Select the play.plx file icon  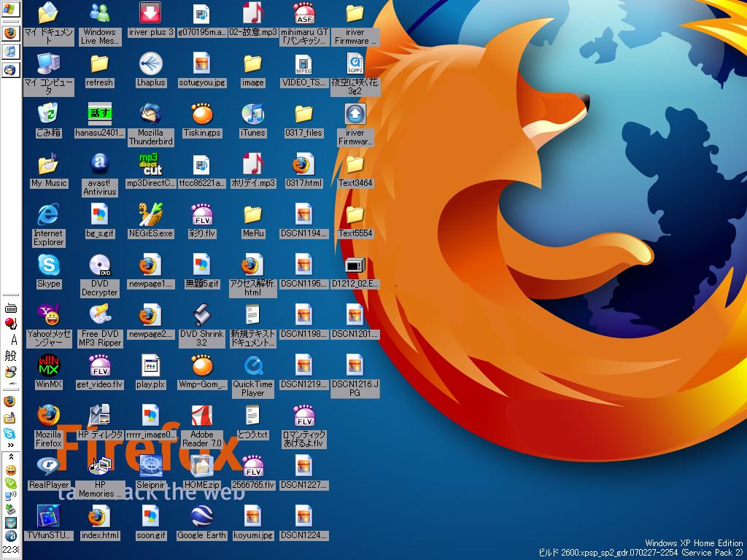(150, 371)
